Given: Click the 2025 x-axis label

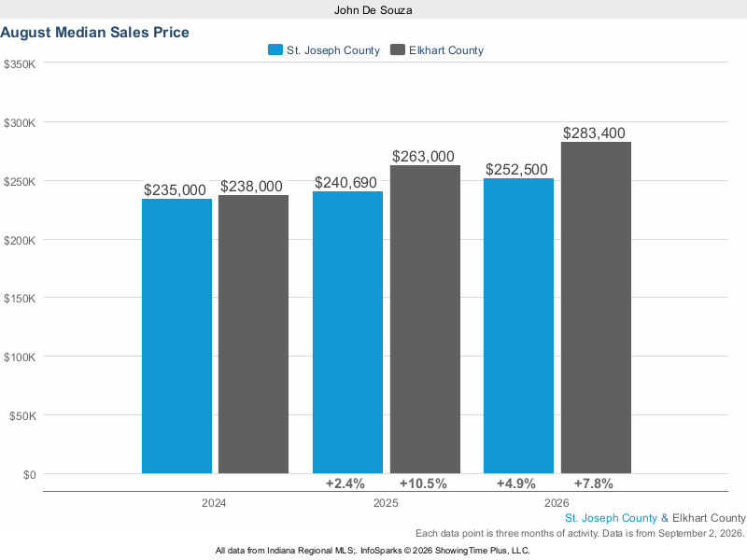Looking at the screenshot, I should [386, 503].
